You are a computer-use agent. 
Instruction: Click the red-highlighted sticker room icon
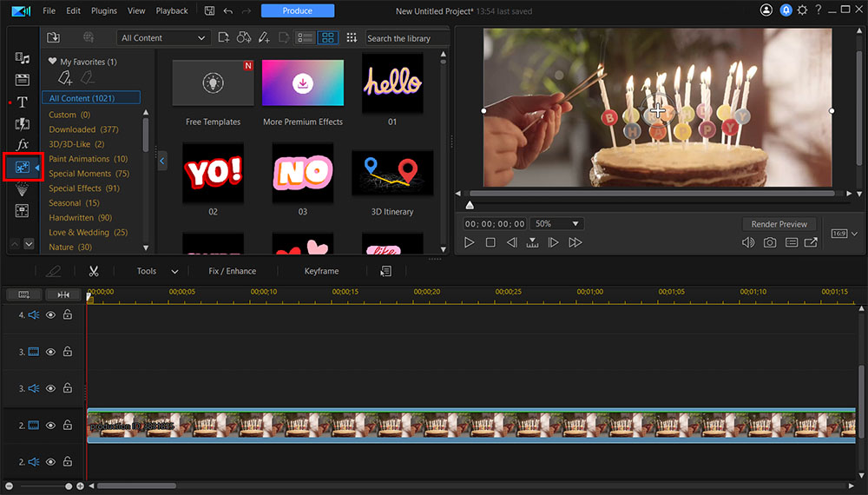tap(23, 167)
